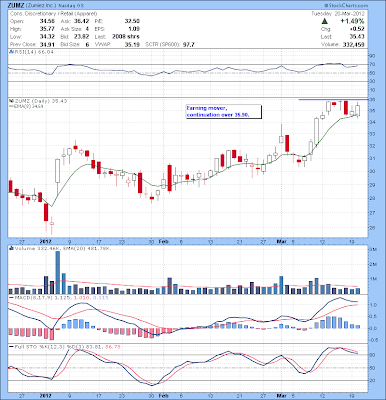This screenshot has height=400, width=386.
Task: Click the Full STO legend line marker
Action: pos(11,347)
